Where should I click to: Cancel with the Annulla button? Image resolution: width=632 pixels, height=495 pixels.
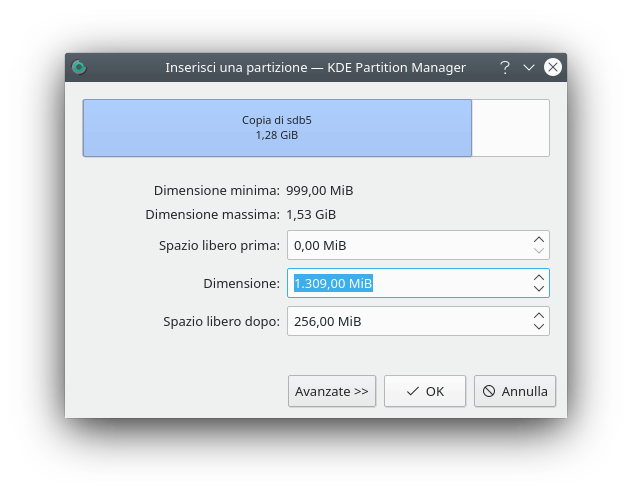(x=515, y=391)
